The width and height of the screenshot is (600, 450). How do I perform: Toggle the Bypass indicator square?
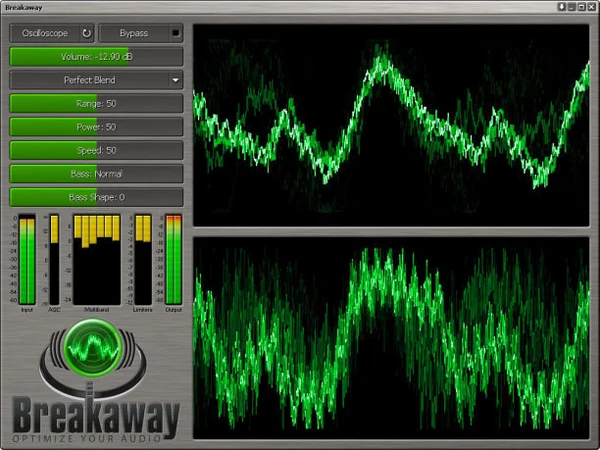coord(176,33)
